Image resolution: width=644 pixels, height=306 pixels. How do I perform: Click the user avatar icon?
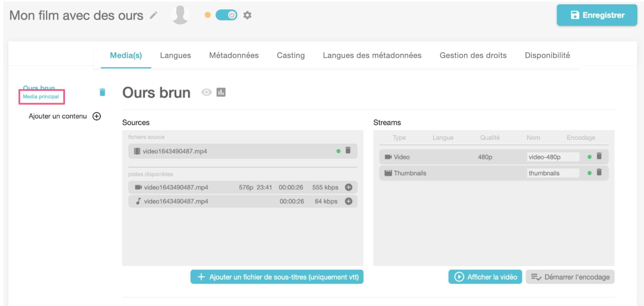(180, 15)
